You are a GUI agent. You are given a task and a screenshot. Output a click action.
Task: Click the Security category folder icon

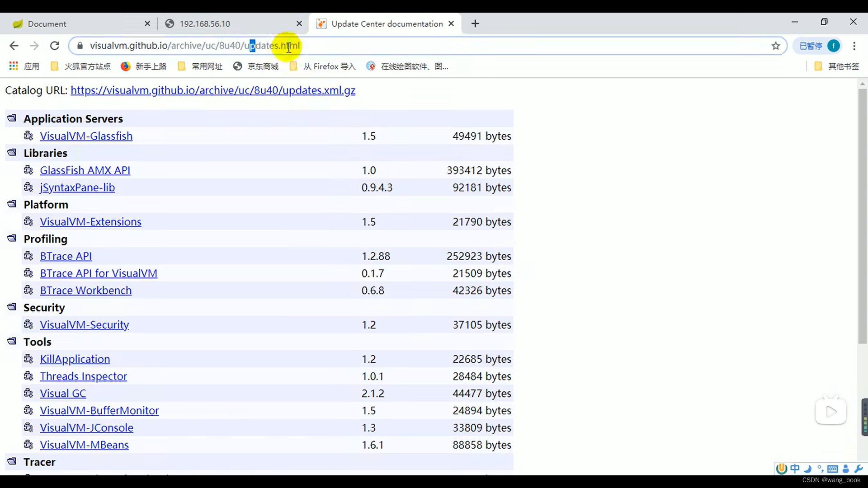coord(12,307)
